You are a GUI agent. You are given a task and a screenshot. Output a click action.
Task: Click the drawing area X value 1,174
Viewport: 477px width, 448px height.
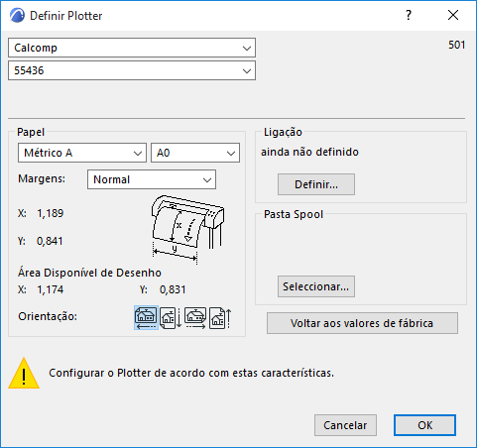click(51, 289)
